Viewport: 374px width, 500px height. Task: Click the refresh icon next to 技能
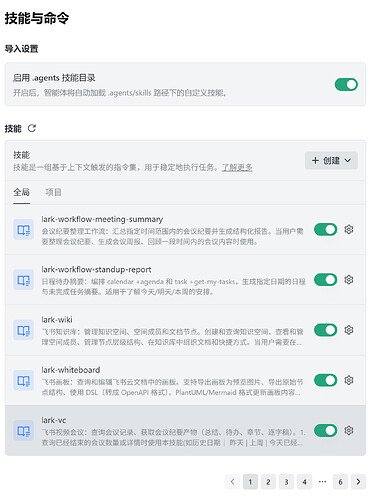click(x=32, y=128)
